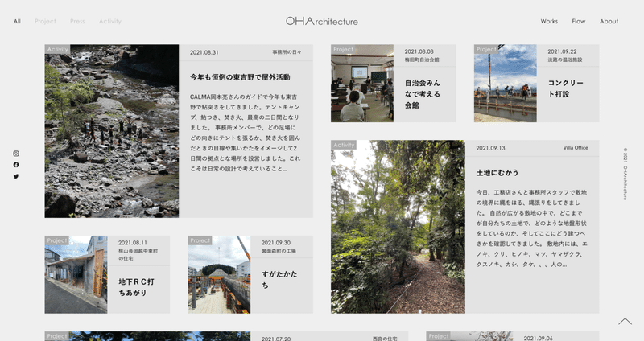Select the Project filter tab
The height and width of the screenshot is (341, 644).
coord(45,22)
